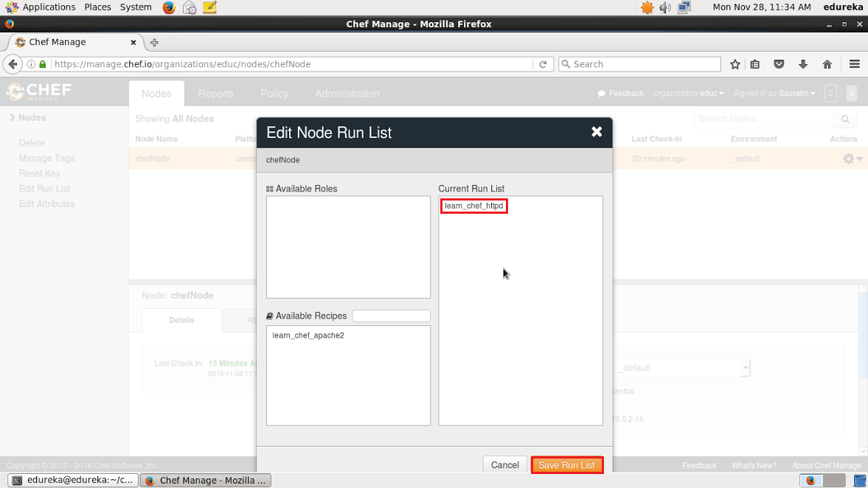Open the Signed in as Saurabh dropdown
This screenshot has width=868, height=488.
pyautogui.click(x=774, y=94)
